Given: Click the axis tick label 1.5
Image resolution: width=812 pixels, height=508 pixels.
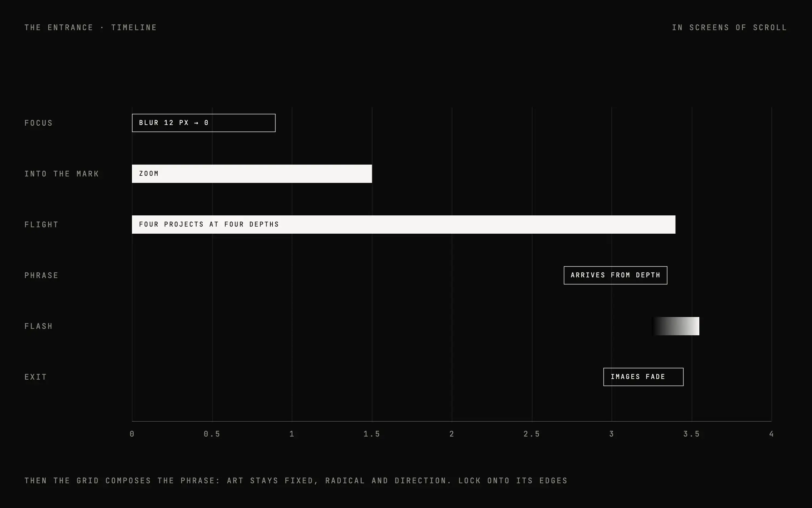Looking at the screenshot, I should [x=372, y=434].
